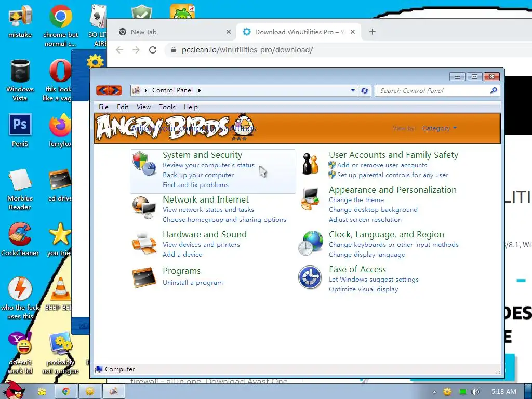Click the 5:18 AM taskbar clock
Screen dimensions: 532x399
point(504,392)
